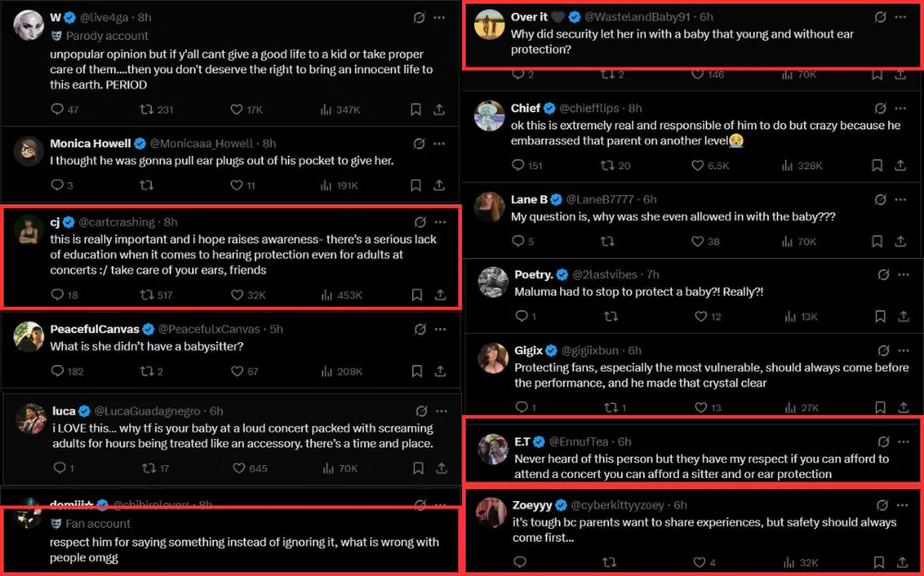Screen dimensions: 924x576
Task: Open @Monicaaa_Howell profile handle
Action: tap(204, 143)
